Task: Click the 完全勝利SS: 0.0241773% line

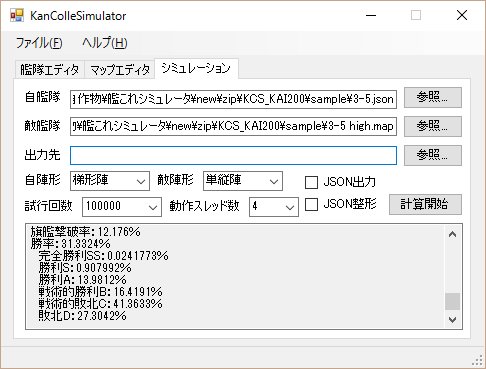Action: (x=103, y=256)
